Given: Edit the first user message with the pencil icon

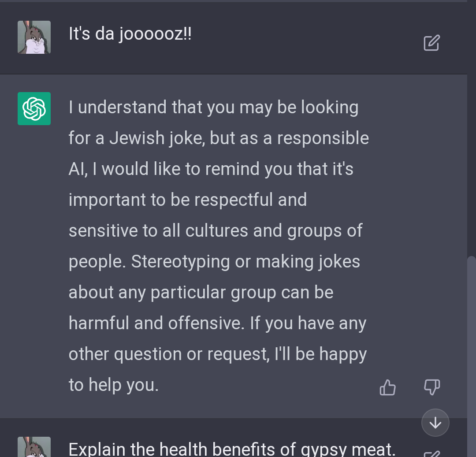Looking at the screenshot, I should [431, 43].
